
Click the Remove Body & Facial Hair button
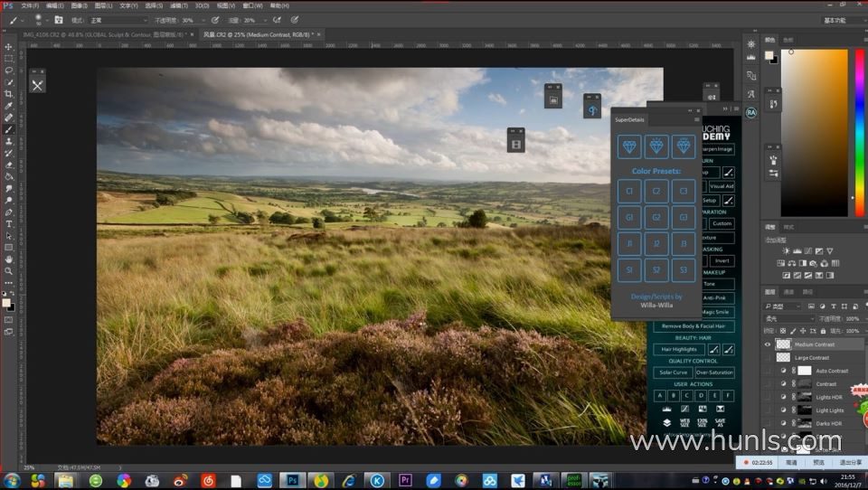(x=694, y=325)
